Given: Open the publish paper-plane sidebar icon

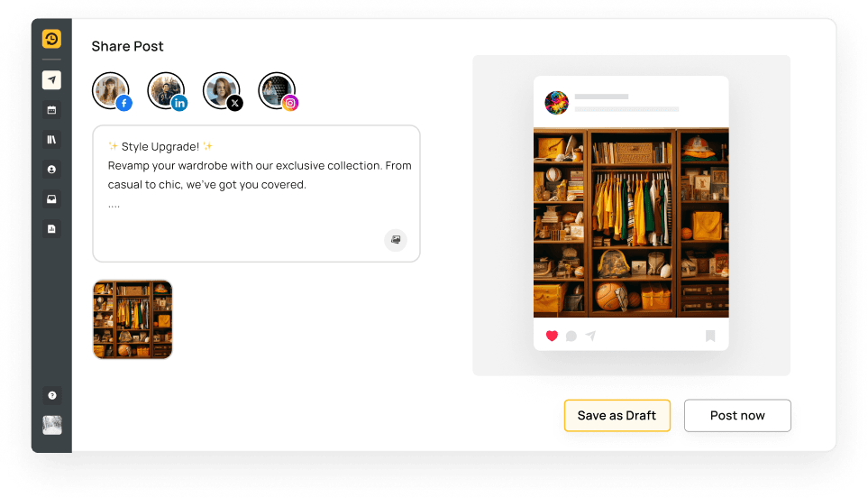Looking at the screenshot, I should pyautogui.click(x=51, y=80).
